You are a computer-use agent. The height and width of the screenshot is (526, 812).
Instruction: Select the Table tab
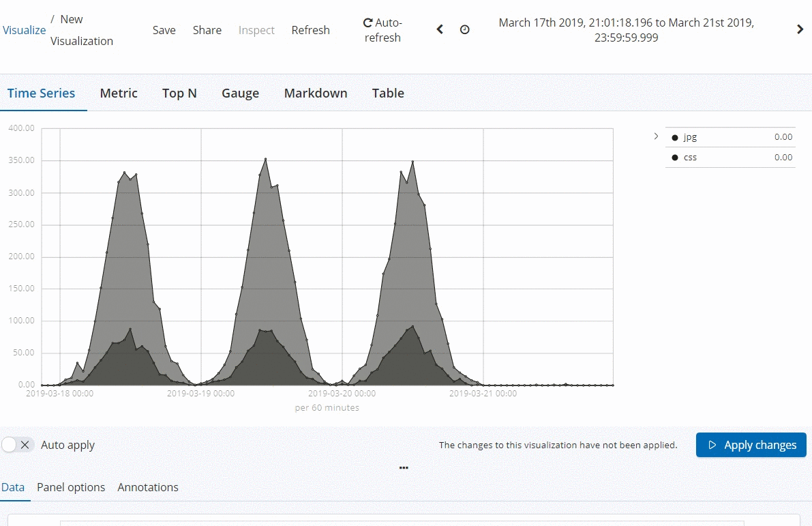pyautogui.click(x=388, y=93)
